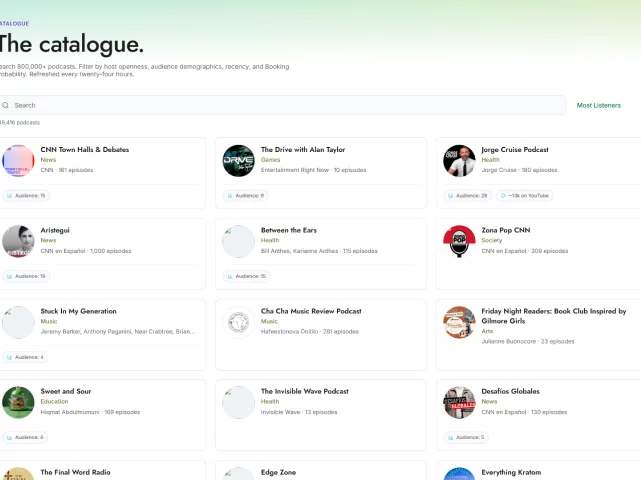The image size is (641, 480).
Task: Click CNN Town Halls & Debates title
Action: pyautogui.click(x=85, y=150)
